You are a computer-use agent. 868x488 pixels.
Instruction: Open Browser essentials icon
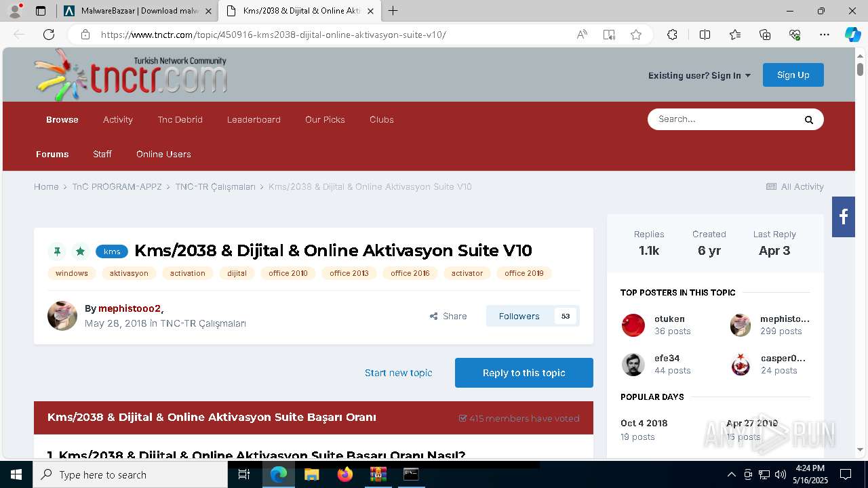(795, 35)
